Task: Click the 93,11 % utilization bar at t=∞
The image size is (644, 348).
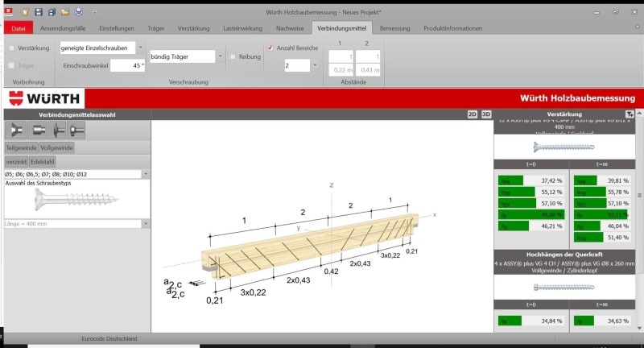Action: pos(601,214)
